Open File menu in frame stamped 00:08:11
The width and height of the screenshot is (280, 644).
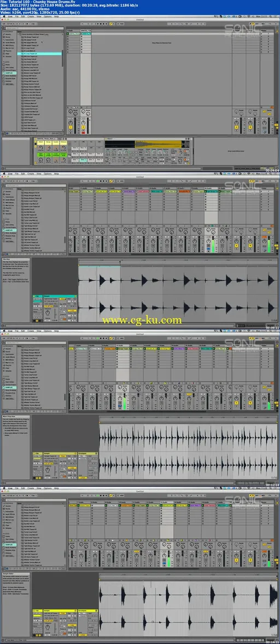point(16,174)
